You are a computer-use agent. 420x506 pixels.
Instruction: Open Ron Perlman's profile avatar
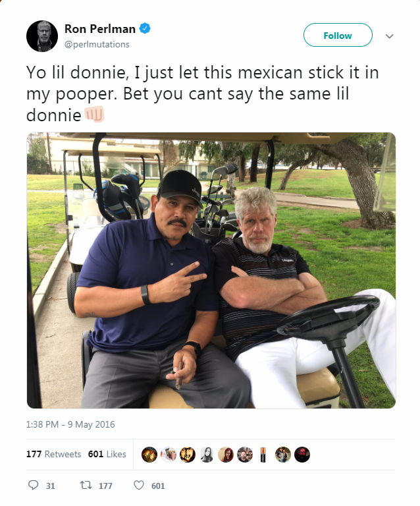(x=42, y=36)
